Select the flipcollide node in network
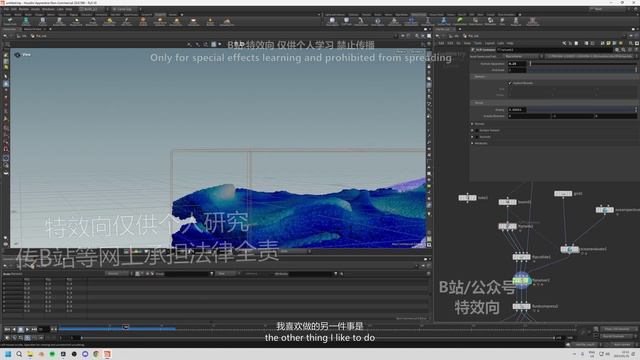The height and width of the screenshot is (360, 640). coord(521,257)
